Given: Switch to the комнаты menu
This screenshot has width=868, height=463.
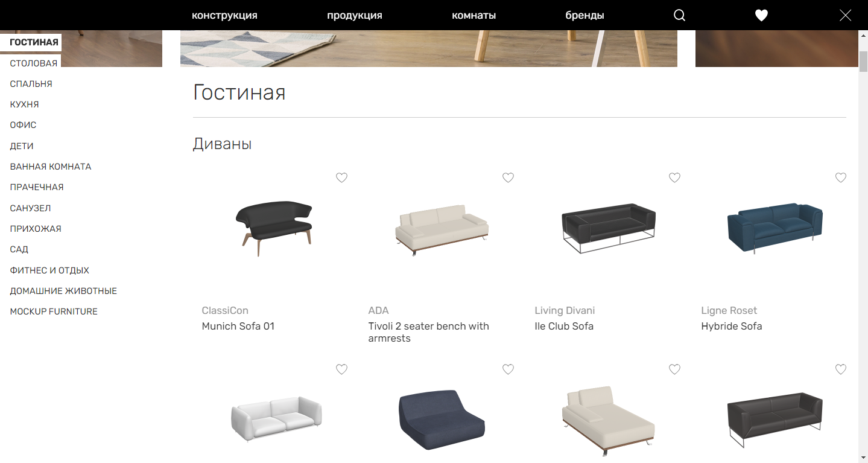Looking at the screenshot, I should pyautogui.click(x=474, y=16).
